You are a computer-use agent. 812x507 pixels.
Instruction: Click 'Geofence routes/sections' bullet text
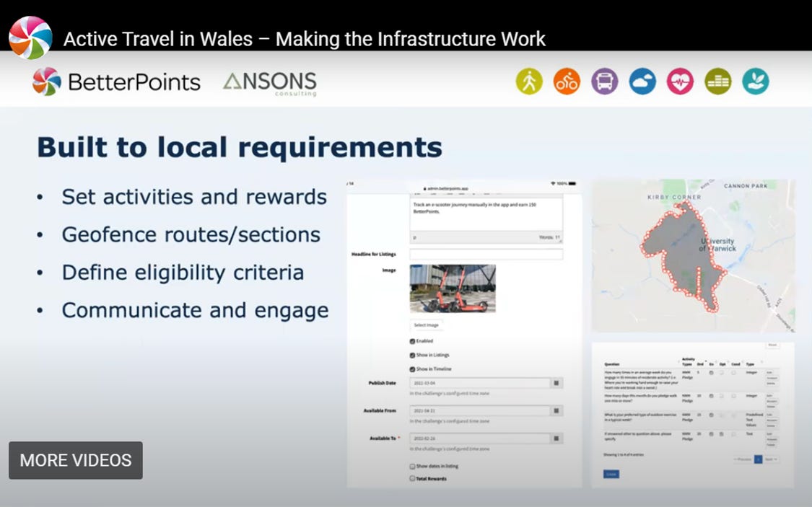[191, 234]
